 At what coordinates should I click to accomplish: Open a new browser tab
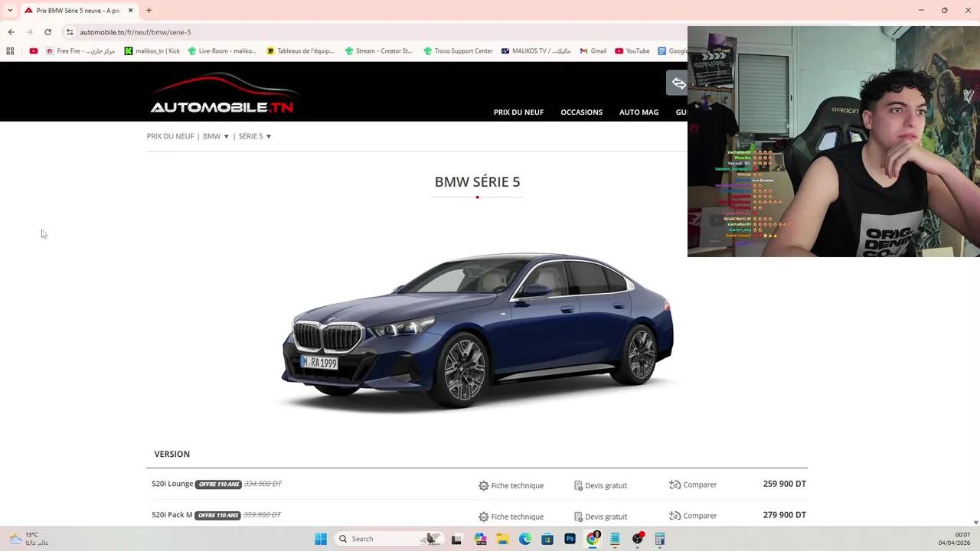coord(149,11)
